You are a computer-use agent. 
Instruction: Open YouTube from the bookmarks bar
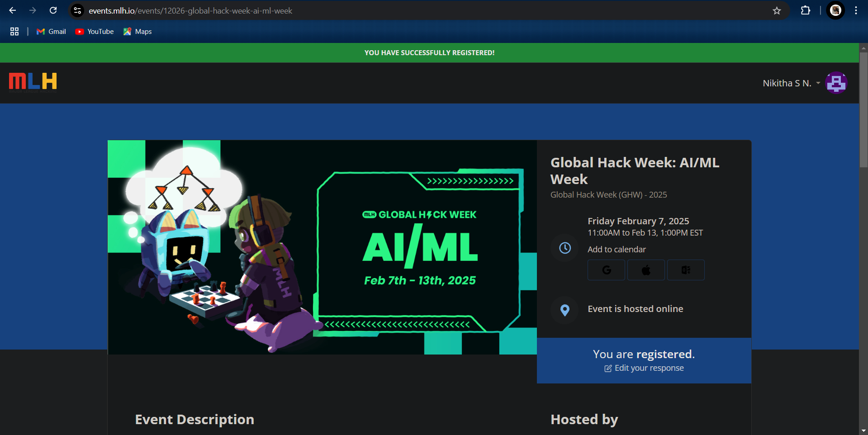pos(94,31)
